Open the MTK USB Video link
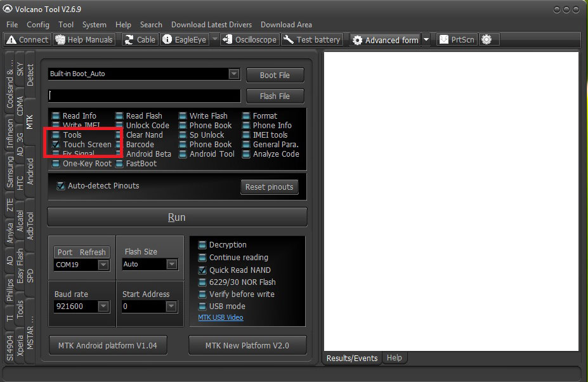The height and width of the screenshot is (382, 588). coord(221,317)
